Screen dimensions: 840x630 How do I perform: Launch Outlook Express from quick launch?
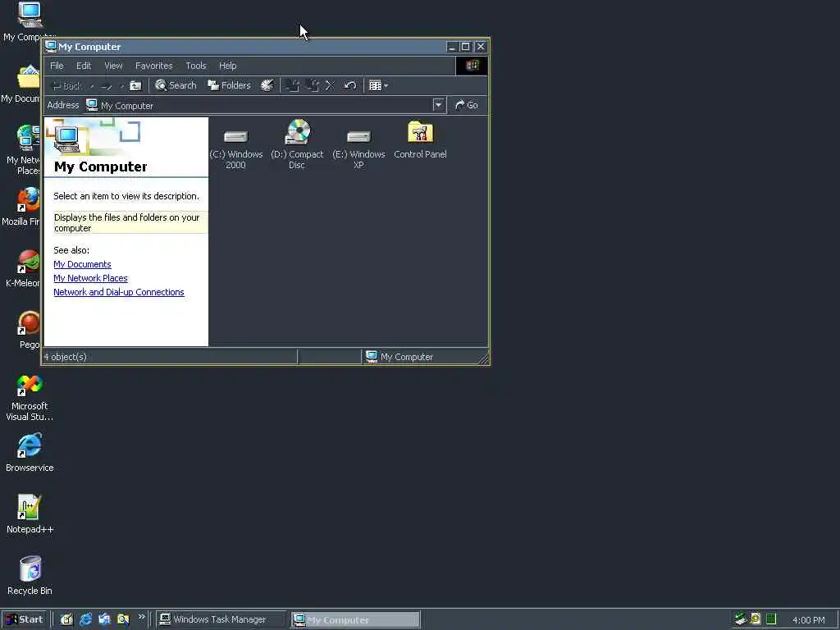[x=104, y=620]
